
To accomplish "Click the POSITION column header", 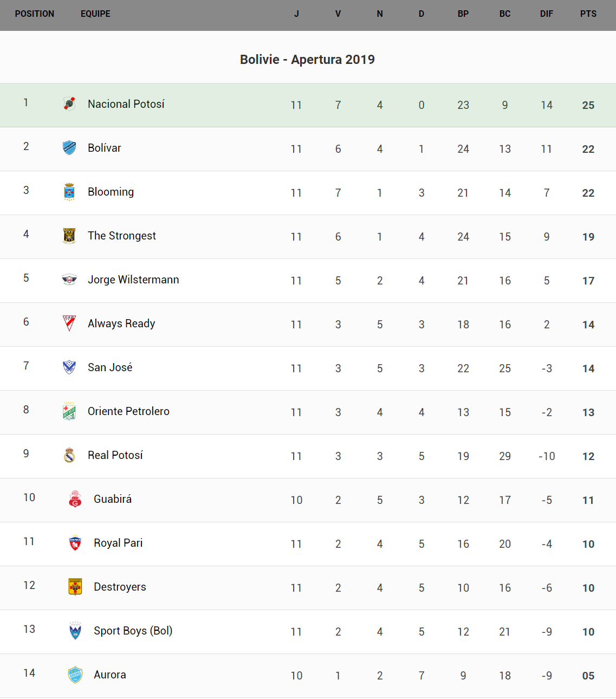I will click(x=35, y=14).
